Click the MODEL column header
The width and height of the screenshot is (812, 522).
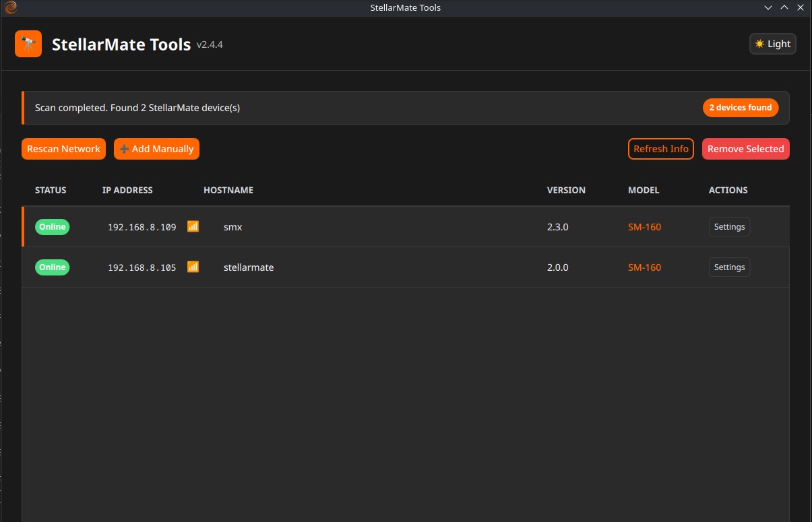(x=644, y=191)
